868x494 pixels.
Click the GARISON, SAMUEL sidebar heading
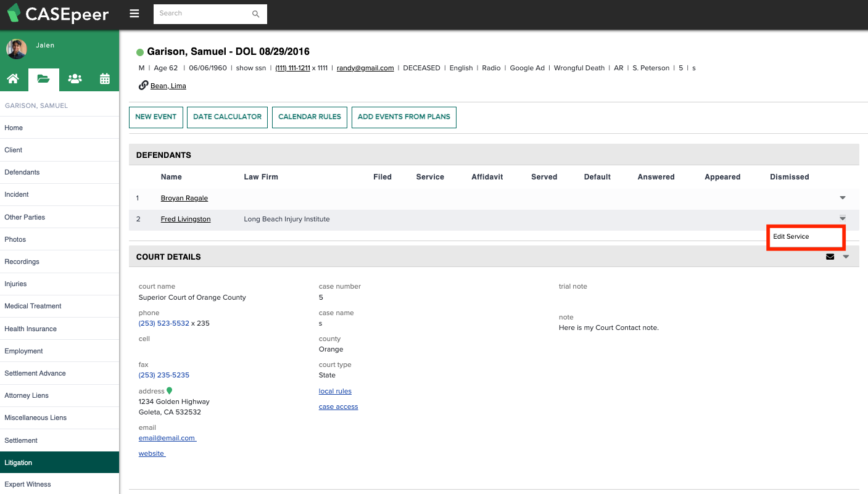click(x=36, y=105)
